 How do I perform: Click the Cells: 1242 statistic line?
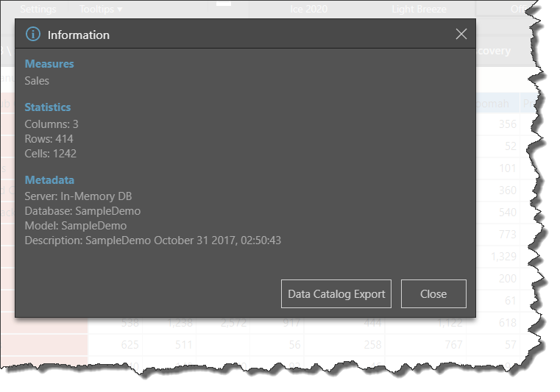click(50, 154)
